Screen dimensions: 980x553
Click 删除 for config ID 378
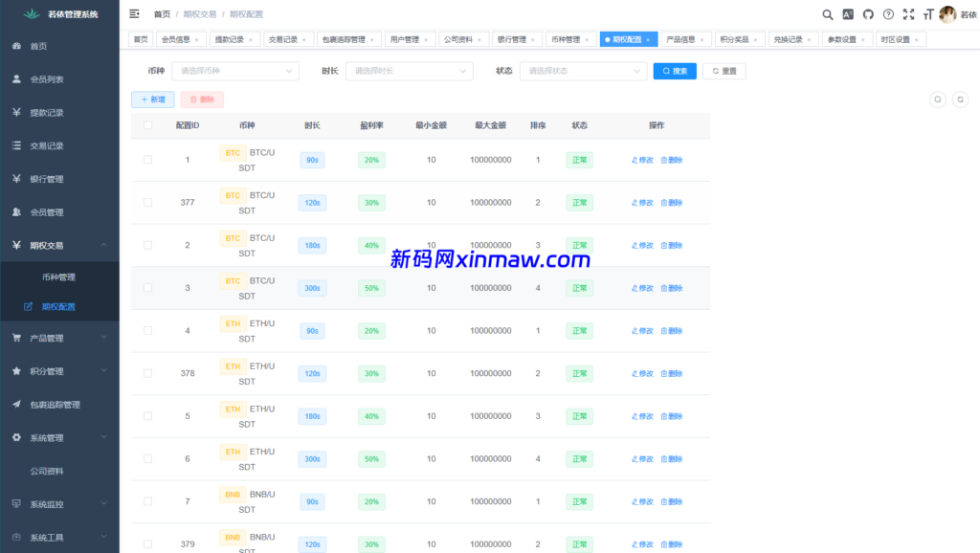coord(672,374)
